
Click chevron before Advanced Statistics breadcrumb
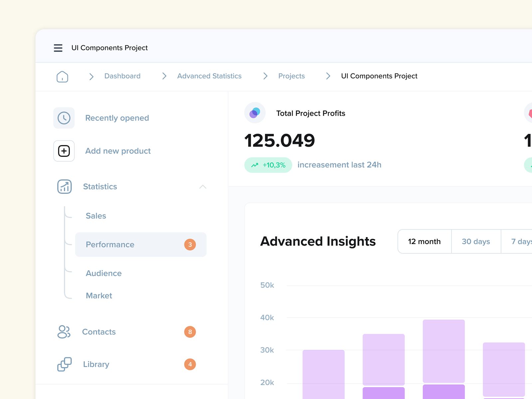[x=164, y=76]
